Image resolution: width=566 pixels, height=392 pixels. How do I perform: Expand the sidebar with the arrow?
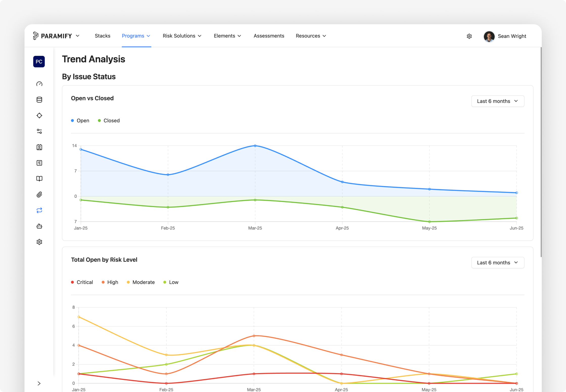(39, 383)
